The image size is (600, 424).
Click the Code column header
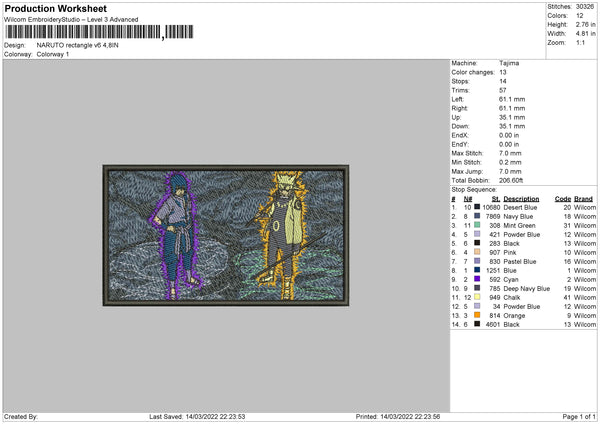click(x=562, y=198)
